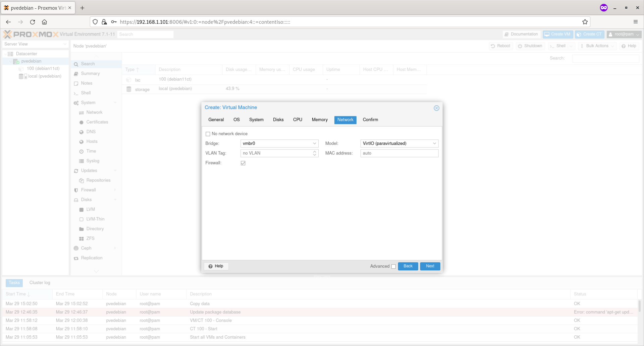The image size is (644, 346).
Task: Open the LVM-Thin storage panel
Action: click(x=95, y=219)
